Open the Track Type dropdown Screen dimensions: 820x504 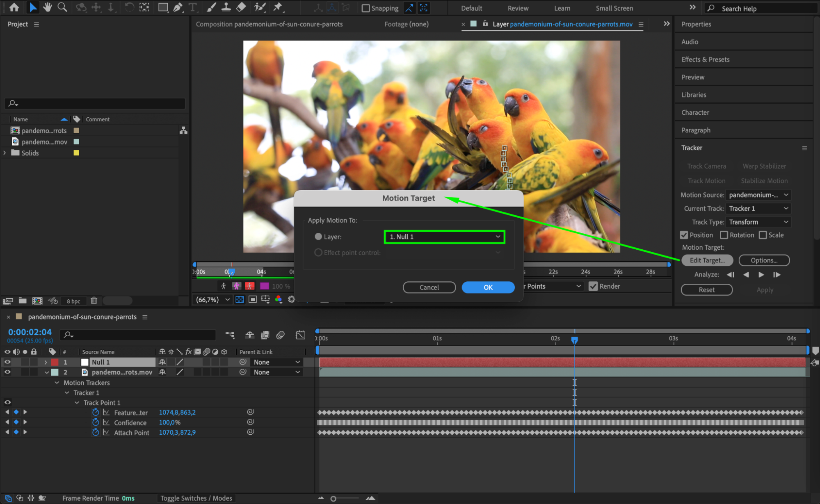[x=758, y=222]
